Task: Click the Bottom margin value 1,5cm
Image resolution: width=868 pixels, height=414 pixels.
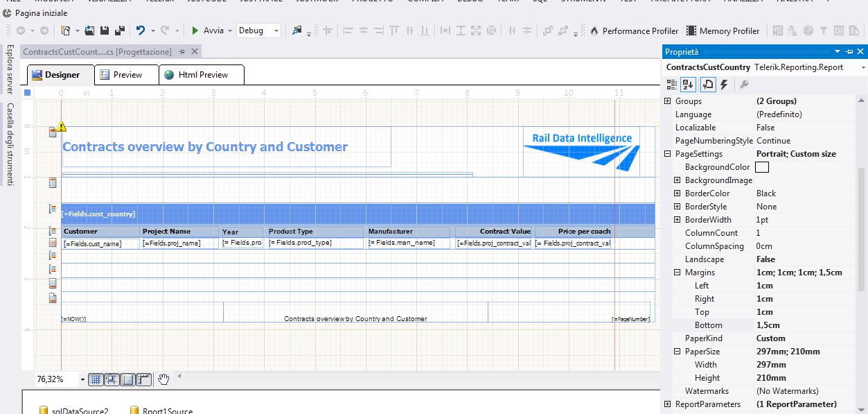Action: (768, 325)
